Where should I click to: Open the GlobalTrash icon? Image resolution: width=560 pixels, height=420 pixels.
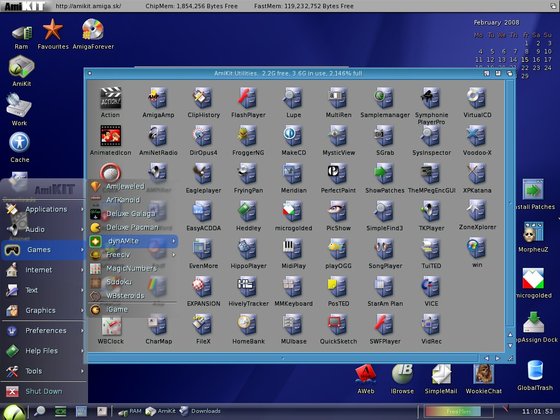click(535, 375)
